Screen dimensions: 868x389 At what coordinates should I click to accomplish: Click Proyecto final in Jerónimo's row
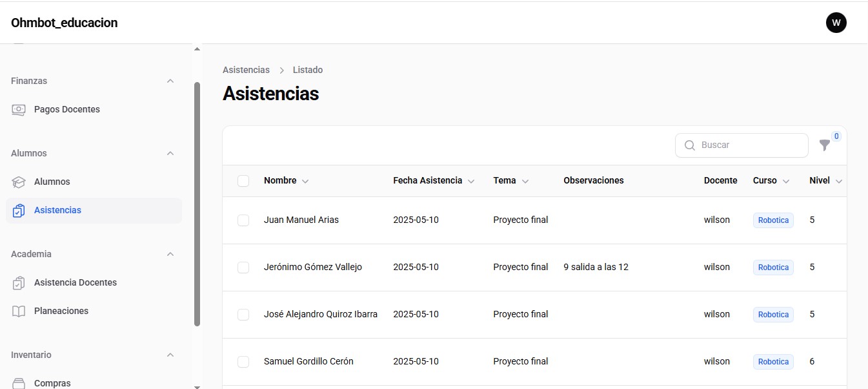(x=521, y=267)
